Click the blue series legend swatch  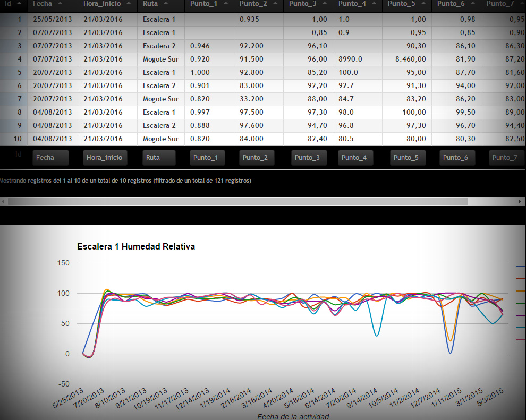520,267
